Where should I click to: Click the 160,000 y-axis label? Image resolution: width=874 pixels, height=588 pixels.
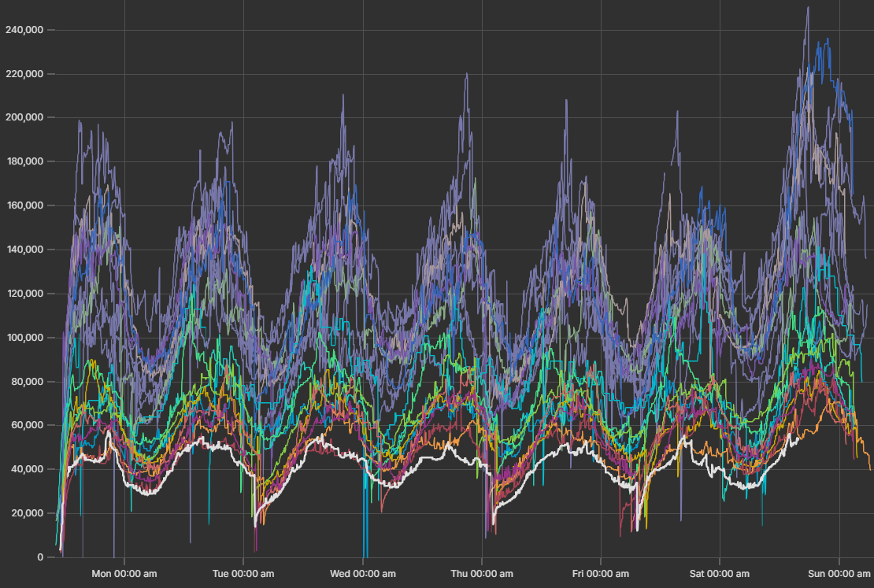point(24,205)
